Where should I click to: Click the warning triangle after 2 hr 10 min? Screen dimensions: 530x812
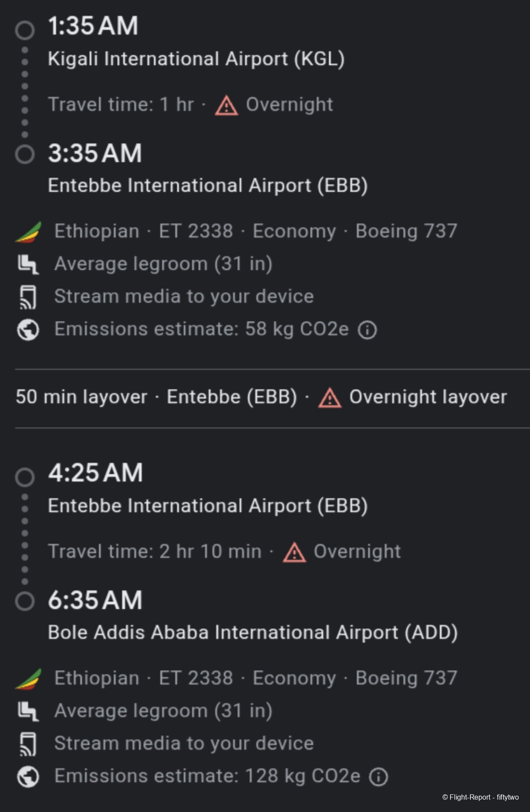tap(294, 552)
